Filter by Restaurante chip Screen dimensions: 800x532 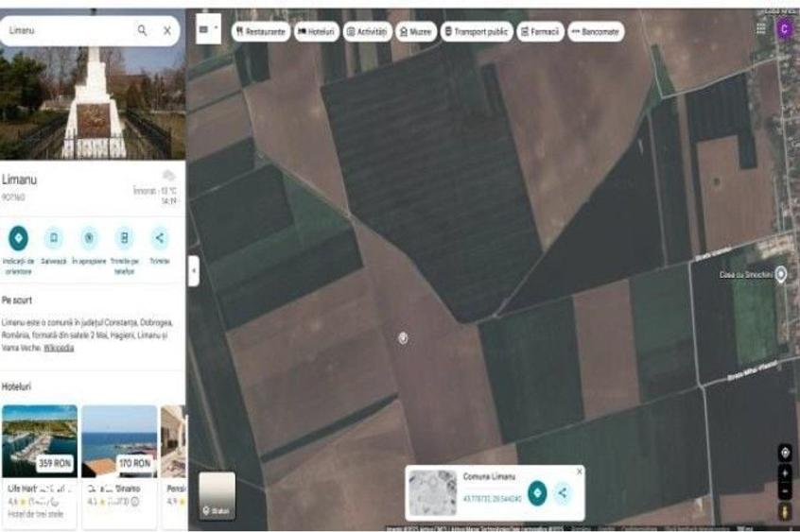click(x=261, y=31)
